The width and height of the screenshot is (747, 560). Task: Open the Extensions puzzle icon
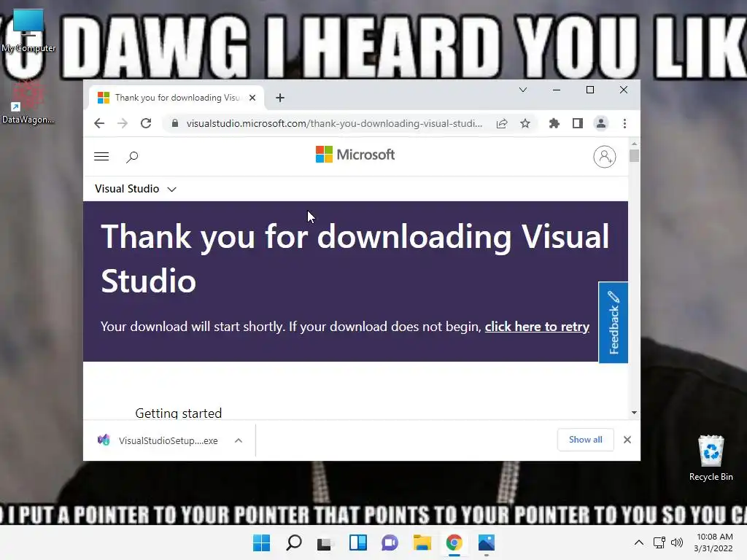click(554, 124)
